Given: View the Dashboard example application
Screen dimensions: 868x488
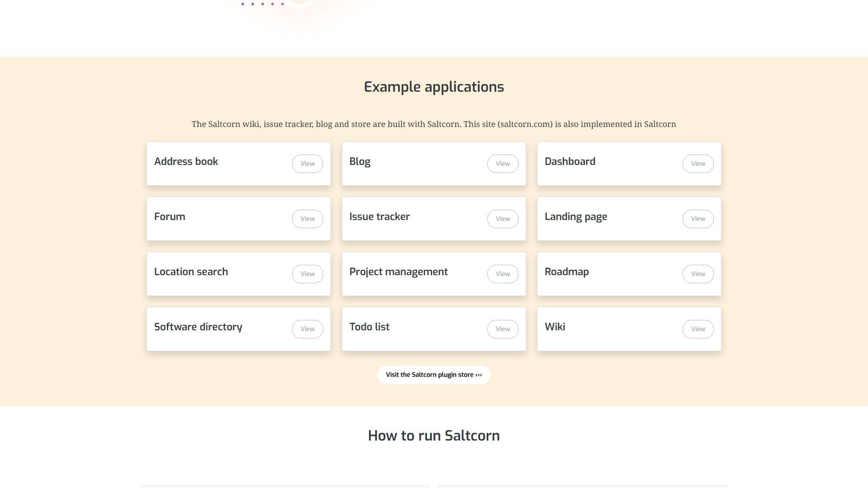Looking at the screenshot, I should 698,164.
